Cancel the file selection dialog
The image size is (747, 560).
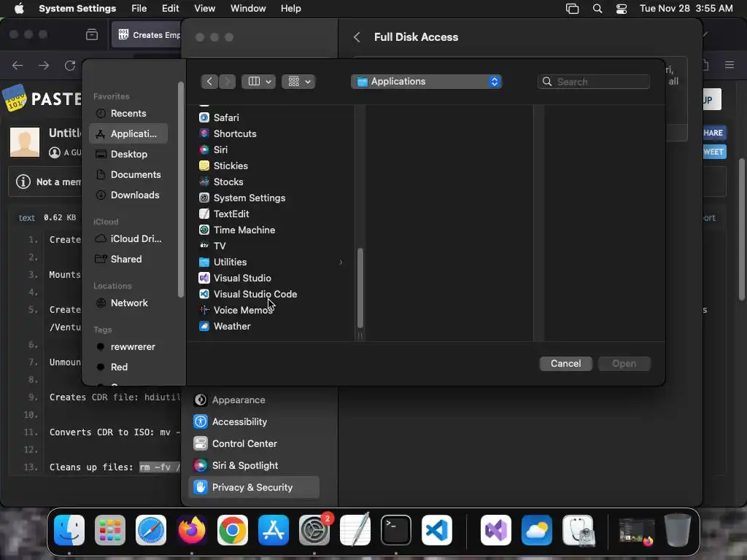click(565, 363)
